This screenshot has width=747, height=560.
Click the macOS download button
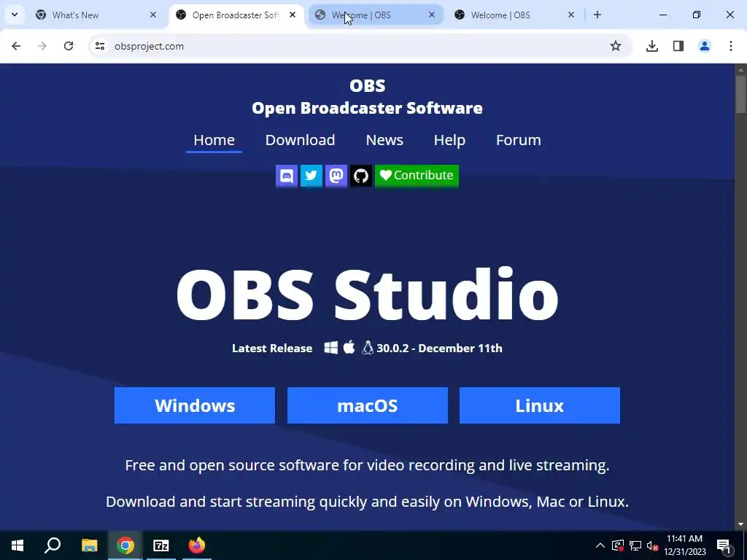coord(368,405)
